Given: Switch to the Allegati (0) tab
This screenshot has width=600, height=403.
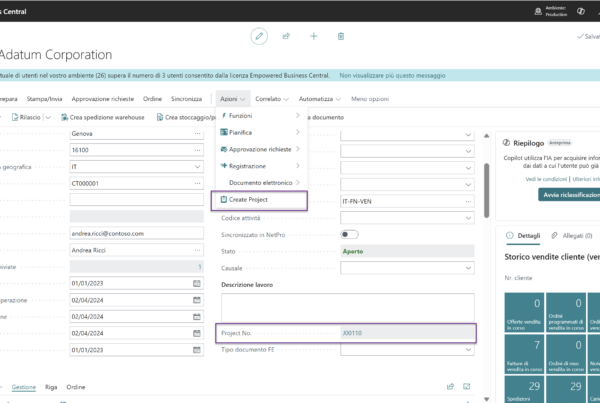Looking at the screenshot, I should tap(572, 235).
